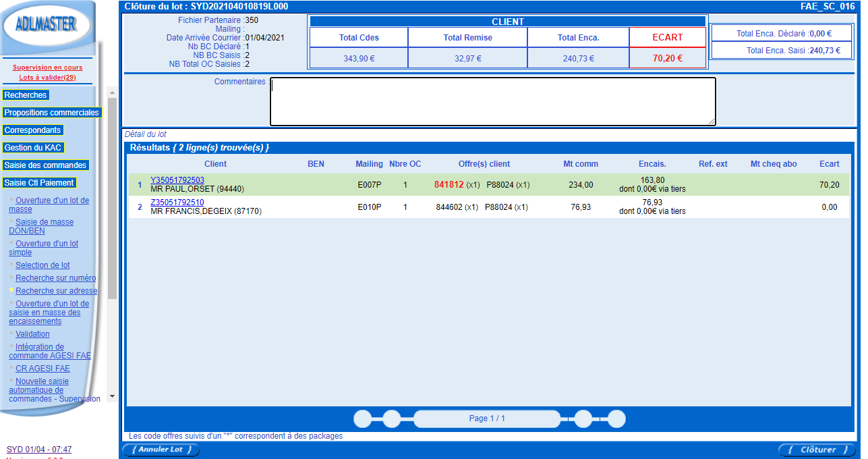Click the Supervision en cours link
Screen dimensions: 868x459
coord(47,67)
